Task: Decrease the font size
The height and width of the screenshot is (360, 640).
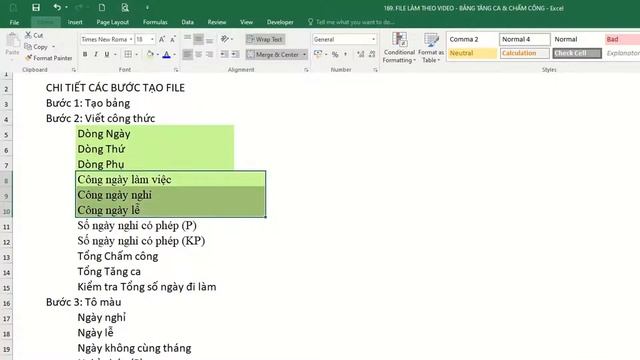Action: tap(173, 39)
